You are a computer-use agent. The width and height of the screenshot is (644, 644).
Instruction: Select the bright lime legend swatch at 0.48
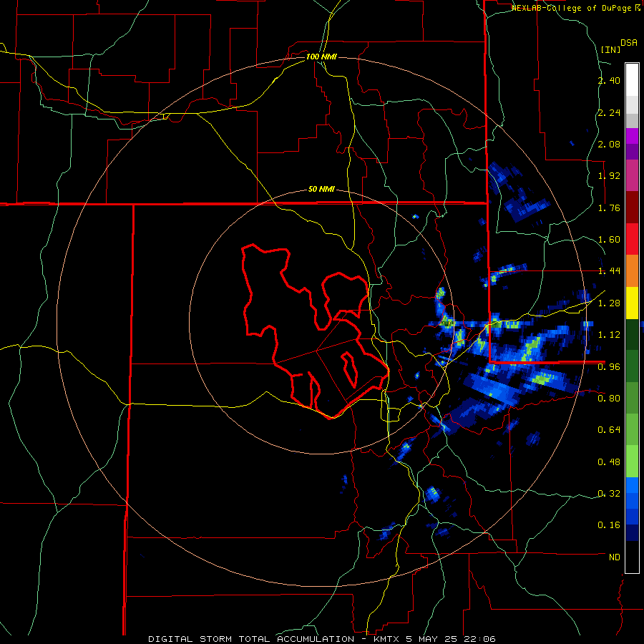632,462
